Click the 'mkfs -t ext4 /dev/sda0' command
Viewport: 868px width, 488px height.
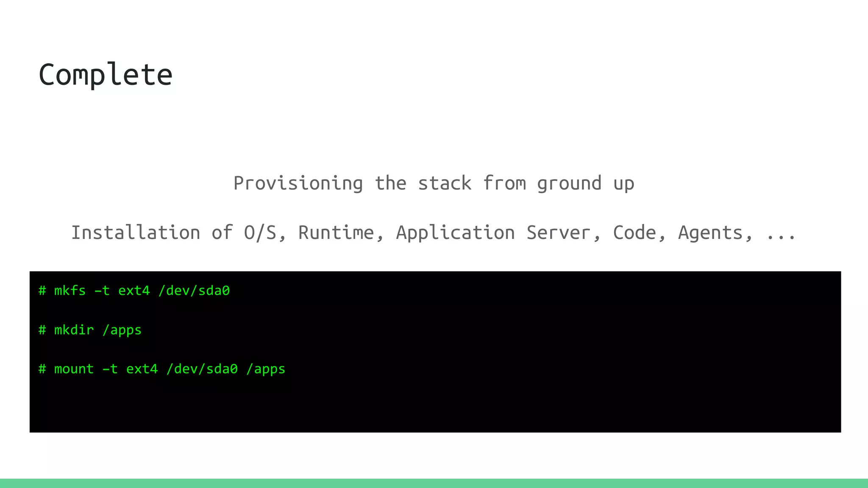click(134, 291)
